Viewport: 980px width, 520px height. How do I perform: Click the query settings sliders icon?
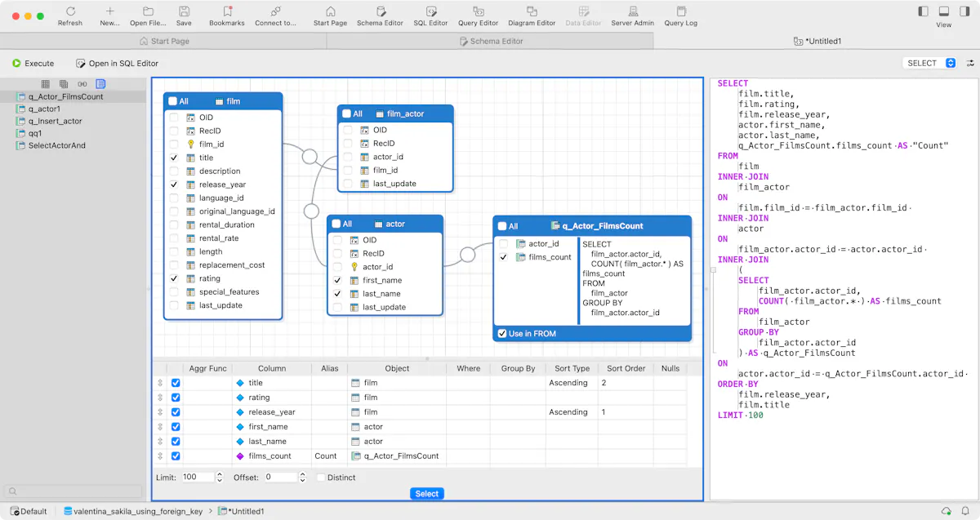[970, 63]
